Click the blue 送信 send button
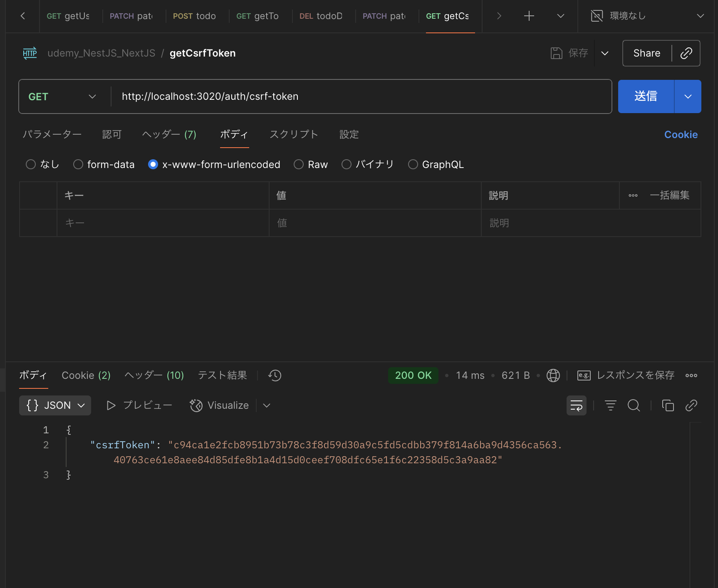The image size is (718, 588). [x=646, y=96]
